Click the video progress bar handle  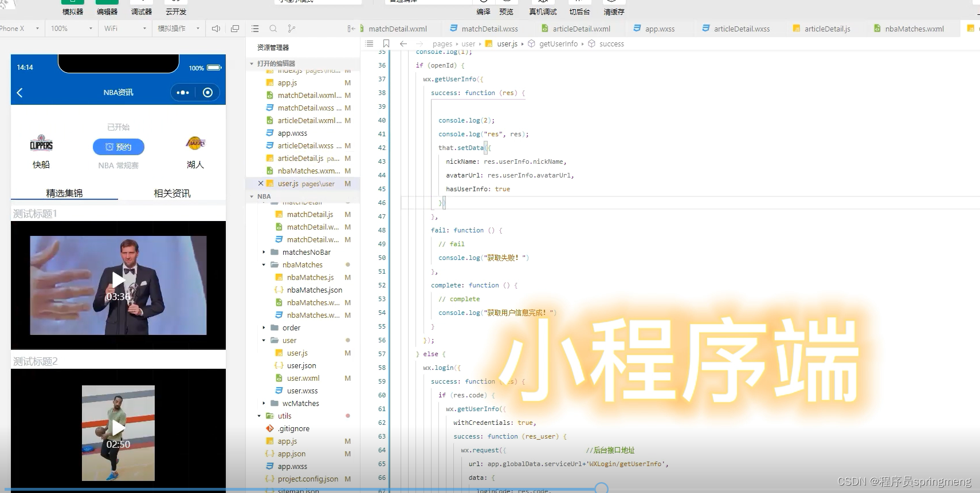[x=601, y=488]
